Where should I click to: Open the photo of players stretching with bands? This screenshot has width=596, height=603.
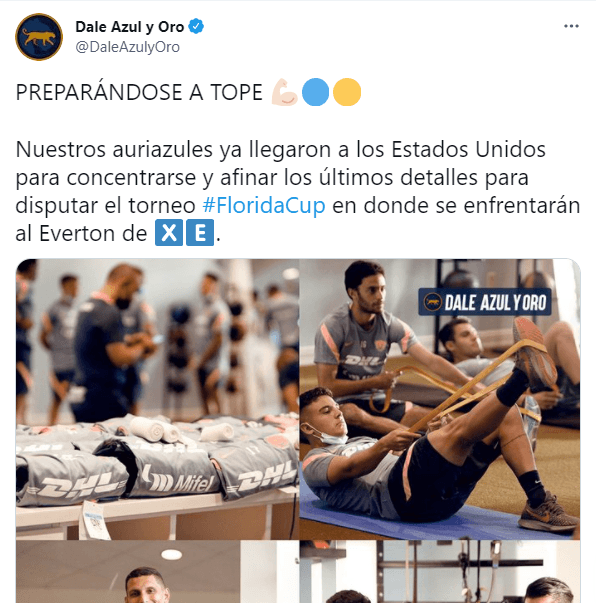pos(440,399)
